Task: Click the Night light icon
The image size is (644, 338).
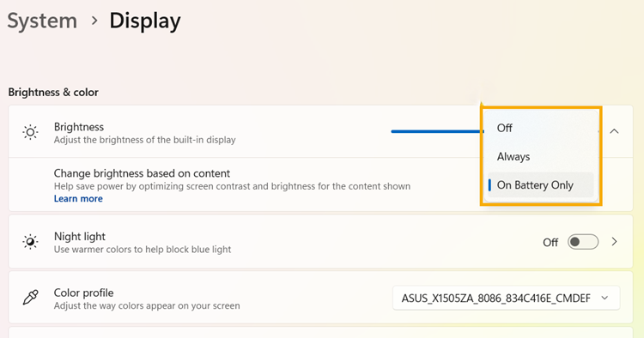Action: pos(30,242)
